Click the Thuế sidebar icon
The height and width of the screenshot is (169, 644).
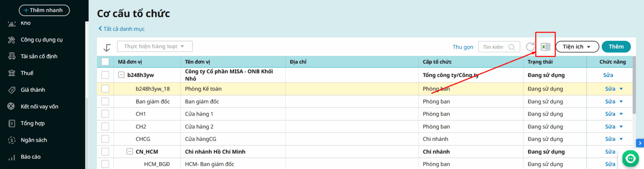(x=12, y=73)
